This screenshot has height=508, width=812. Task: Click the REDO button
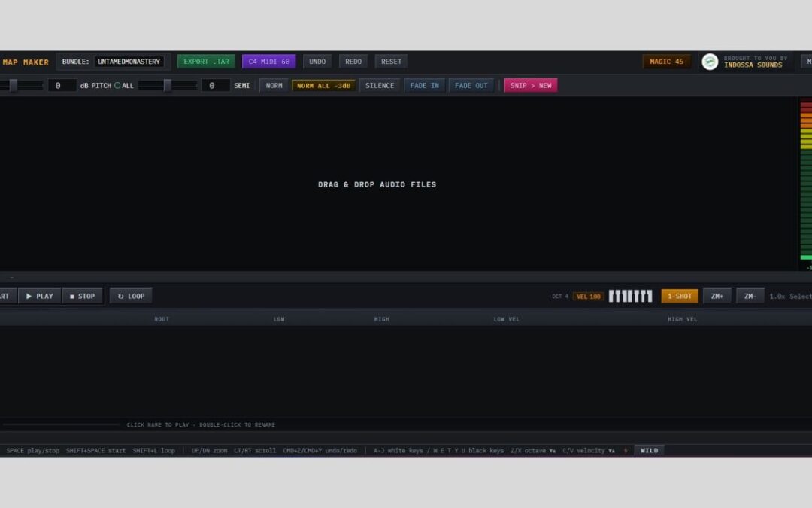click(353, 61)
